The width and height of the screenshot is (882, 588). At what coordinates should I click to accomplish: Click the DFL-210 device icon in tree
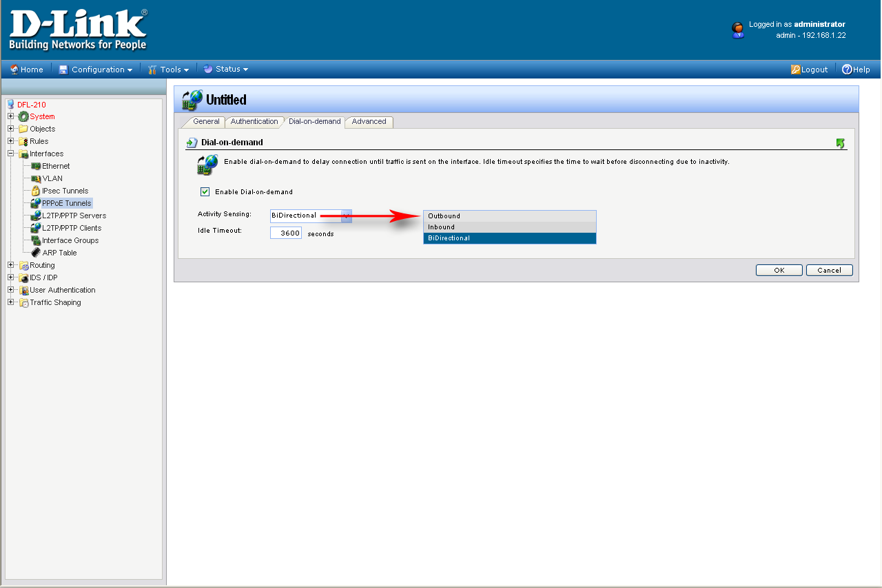point(10,105)
